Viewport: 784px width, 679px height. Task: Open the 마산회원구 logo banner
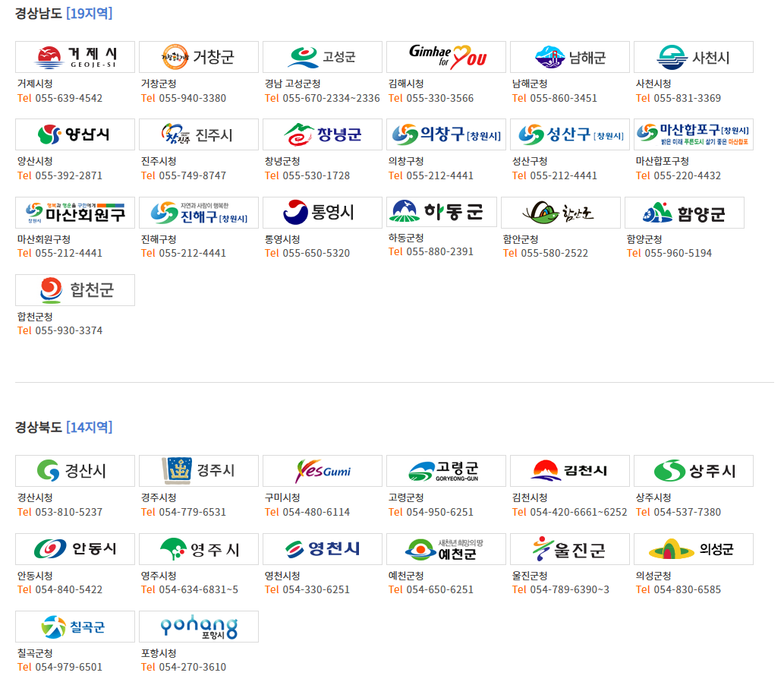pyautogui.click(x=75, y=213)
